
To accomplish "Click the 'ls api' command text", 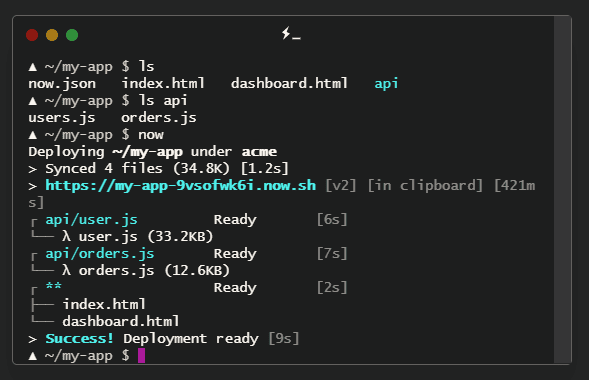I will [163, 101].
